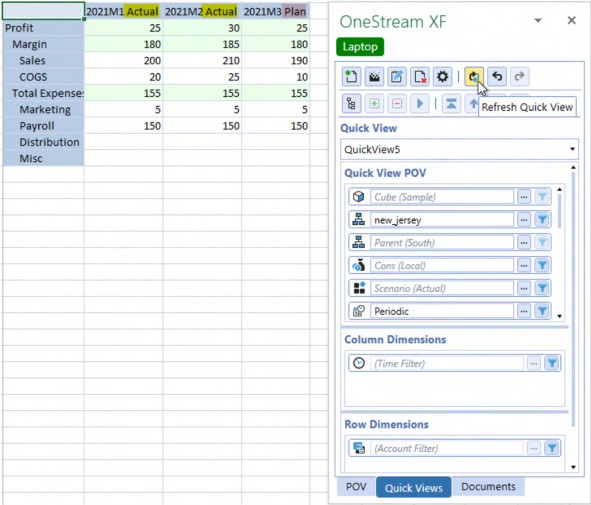This screenshot has width=591, height=505.
Task: Switch to the POV tab
Action: point(356,487)
